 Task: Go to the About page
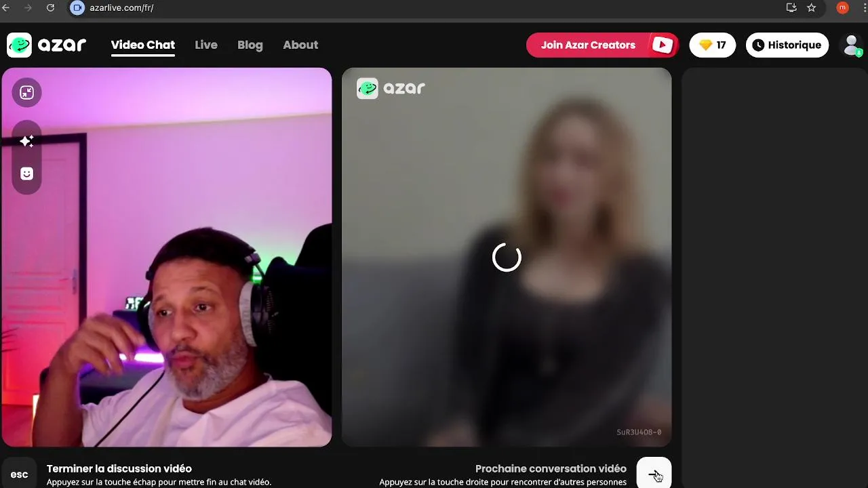pyautogui.click(x=300, y=45)
